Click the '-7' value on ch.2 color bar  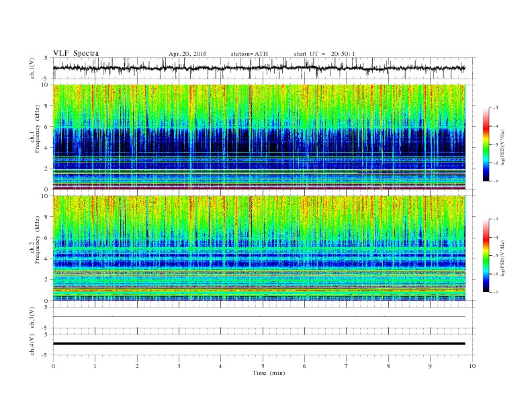point(495,292)
